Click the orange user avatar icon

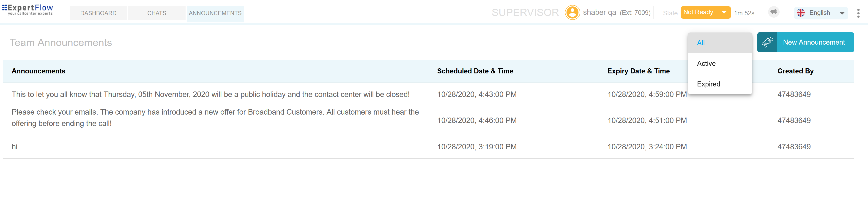[x=572, y=13]
